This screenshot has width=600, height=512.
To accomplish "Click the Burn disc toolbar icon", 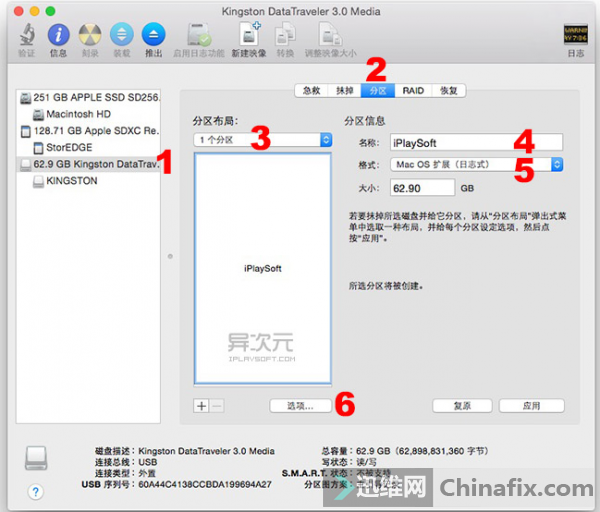I will [90, 34].
